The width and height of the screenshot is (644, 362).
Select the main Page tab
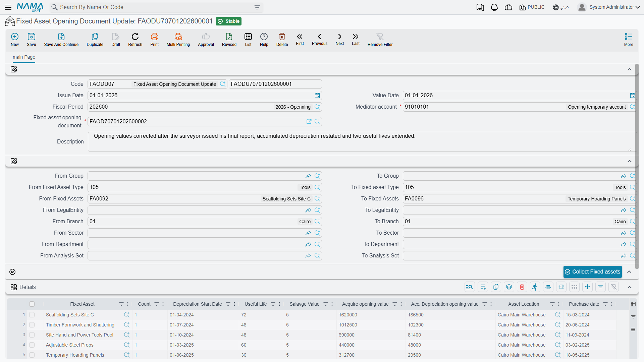click(24, 57)
